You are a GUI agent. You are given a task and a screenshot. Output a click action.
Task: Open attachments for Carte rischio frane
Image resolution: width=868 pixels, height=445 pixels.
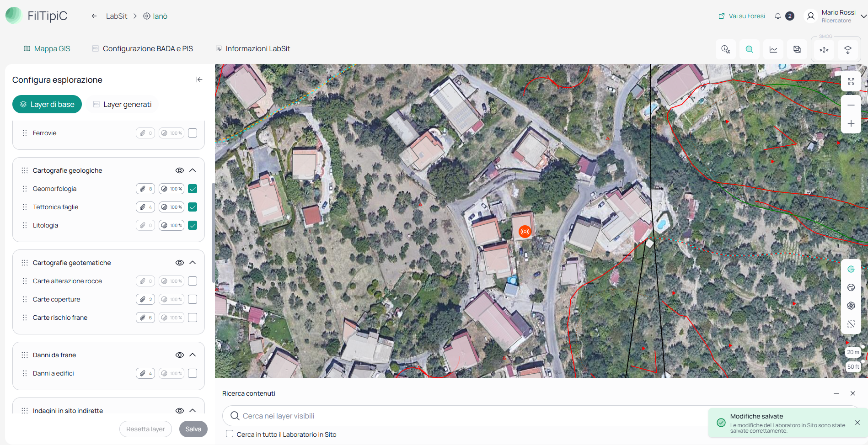[x=145, y=318]
